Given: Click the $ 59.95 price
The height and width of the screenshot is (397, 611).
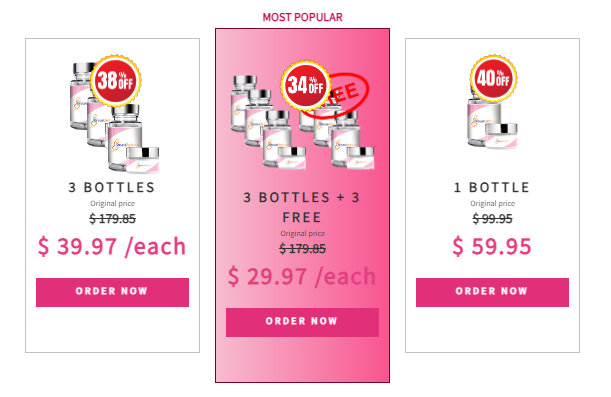Looking at the screenshot, I should [492, 247].
